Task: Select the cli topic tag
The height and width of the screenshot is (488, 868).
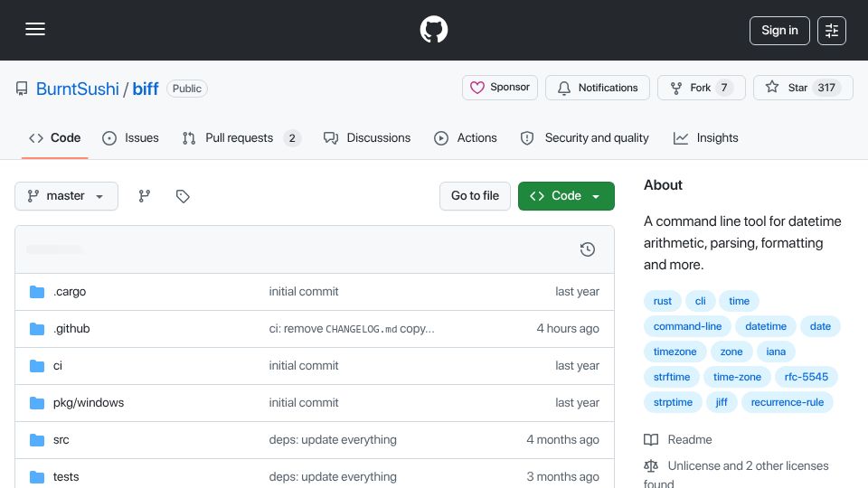Action: click(x=700, y=301)
